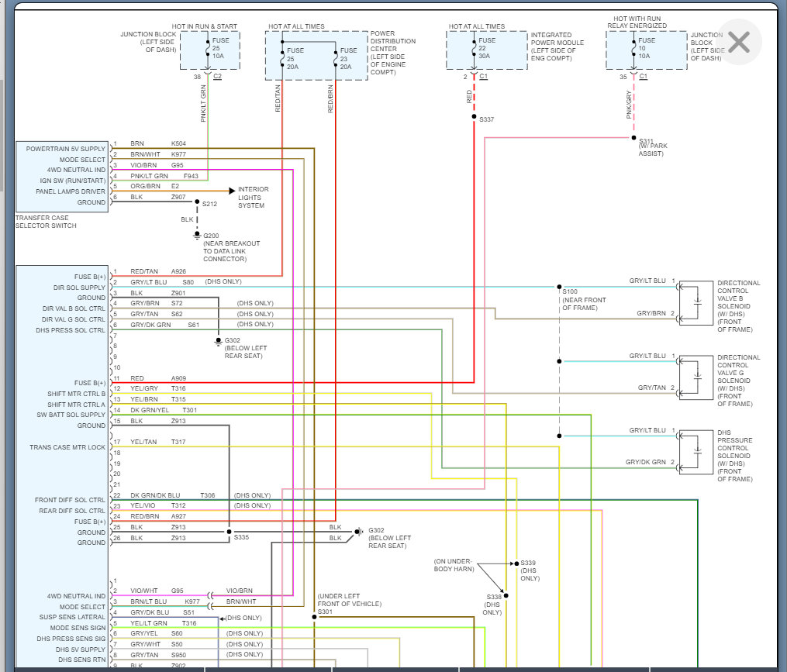This screenshot has height=672, width=787.
Task: Click circuit code S950
Action: point(178,655)
